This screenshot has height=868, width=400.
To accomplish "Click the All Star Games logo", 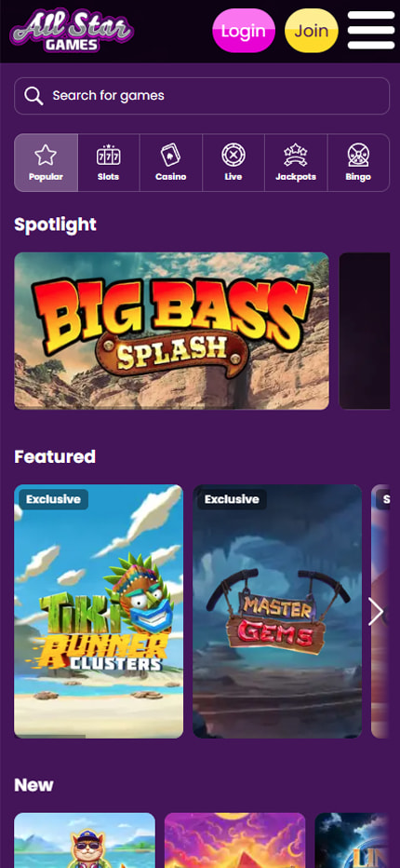I will click(x=72, y=31).
